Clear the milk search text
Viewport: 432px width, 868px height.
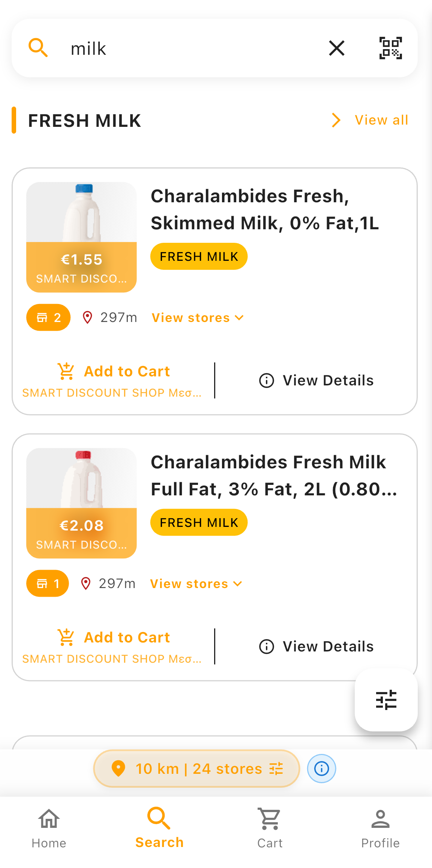pos(336,48)
